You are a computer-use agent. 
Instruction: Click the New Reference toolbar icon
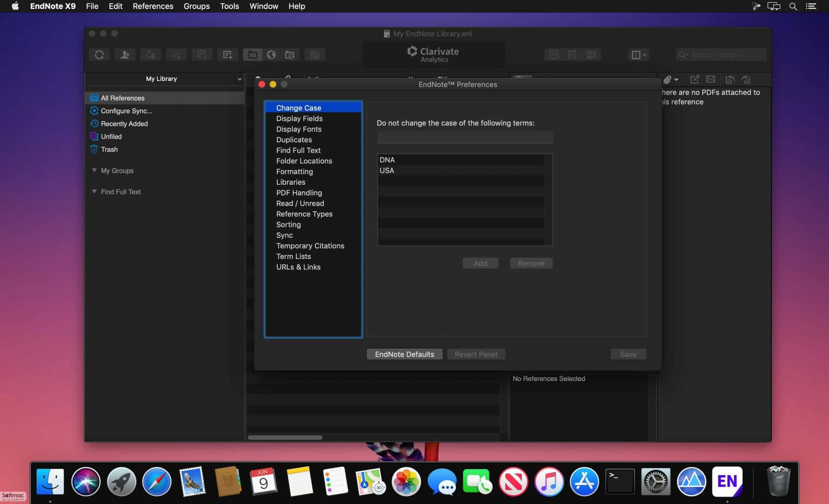[227, 55]
